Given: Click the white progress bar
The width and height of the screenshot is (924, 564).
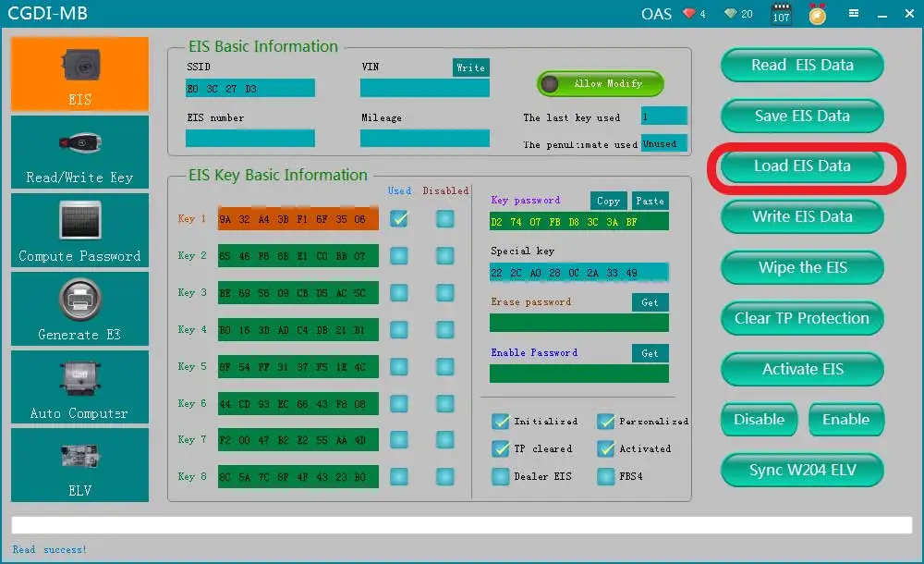Looking at the screenshot, I should tap(461, 525).
